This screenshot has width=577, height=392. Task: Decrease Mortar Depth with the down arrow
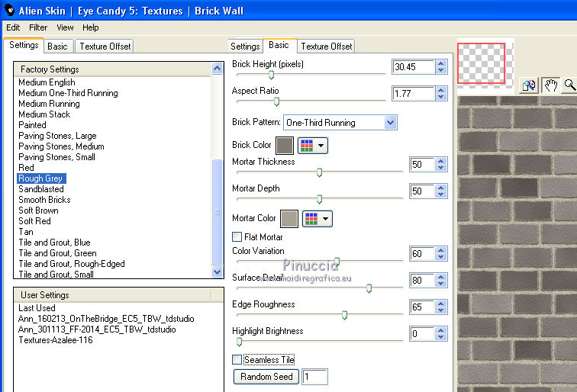(x=441, y=195)
